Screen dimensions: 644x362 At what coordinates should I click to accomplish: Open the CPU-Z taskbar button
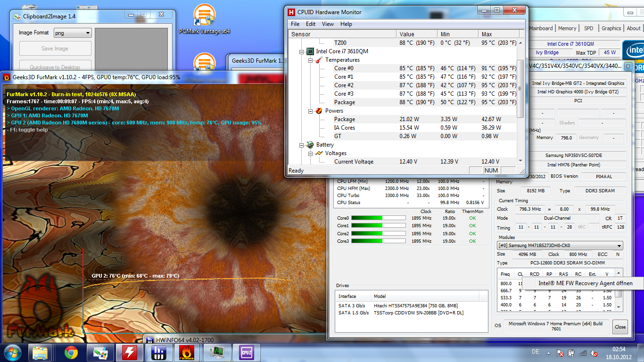point(246,353)
